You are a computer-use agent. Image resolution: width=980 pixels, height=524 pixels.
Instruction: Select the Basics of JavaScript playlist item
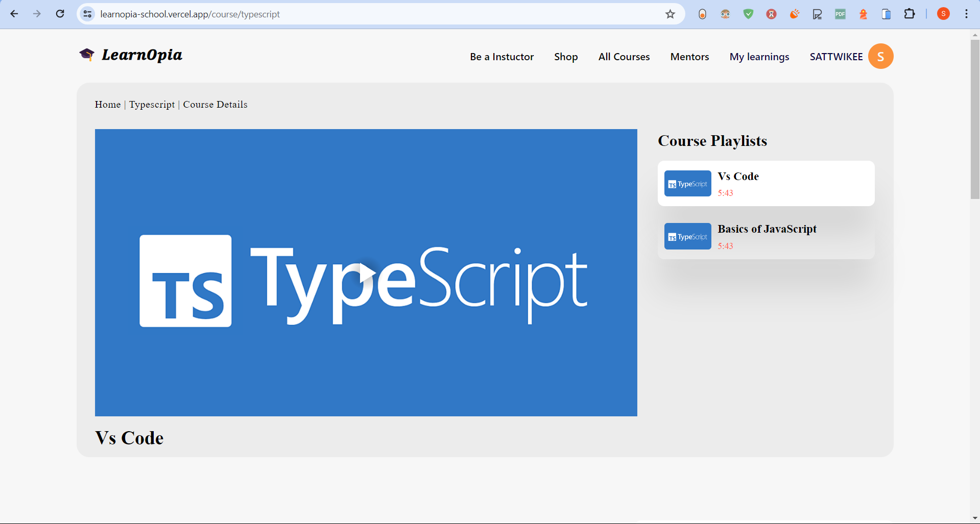(x=766, y=236)
